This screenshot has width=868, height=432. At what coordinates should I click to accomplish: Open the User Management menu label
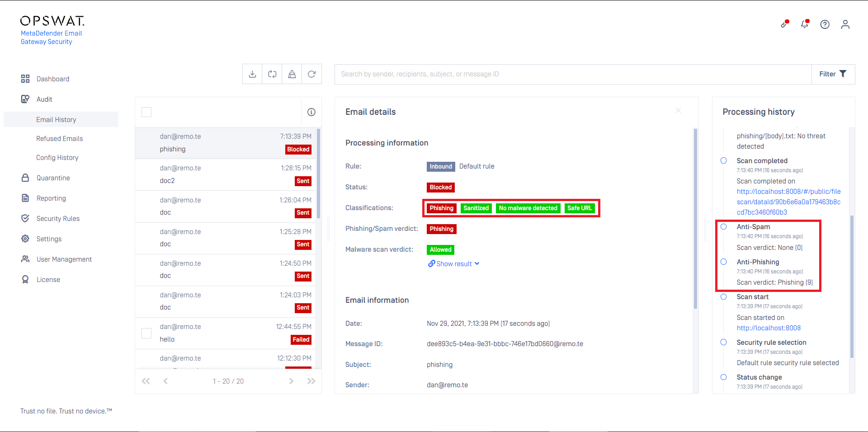point(64,259)
